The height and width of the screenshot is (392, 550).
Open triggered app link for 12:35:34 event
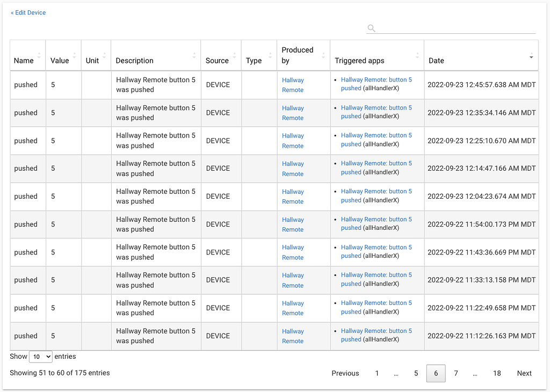376,112
